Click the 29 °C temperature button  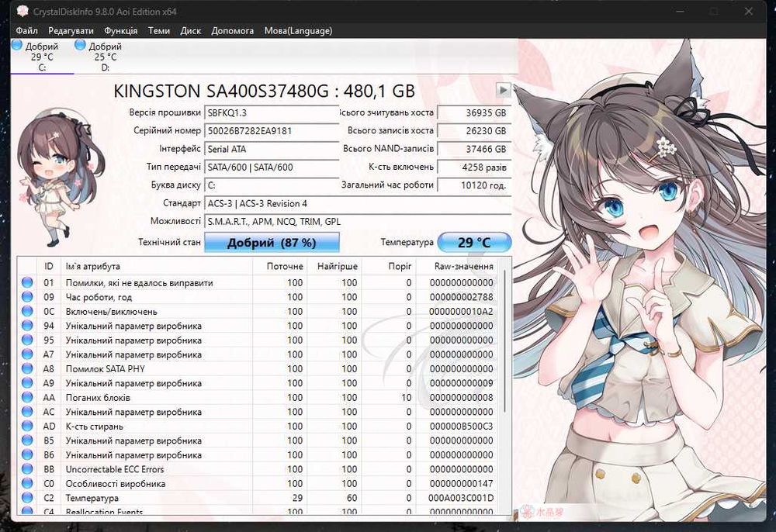pos(474,242)
